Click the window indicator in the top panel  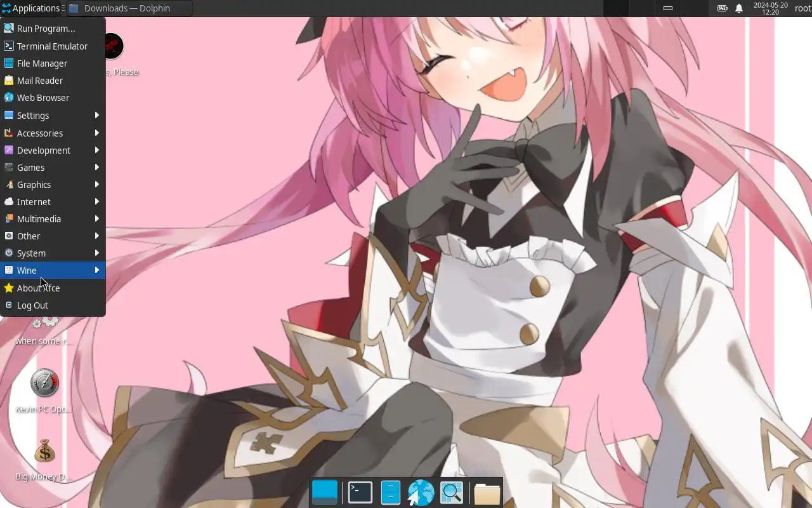[x=667, y=8]
